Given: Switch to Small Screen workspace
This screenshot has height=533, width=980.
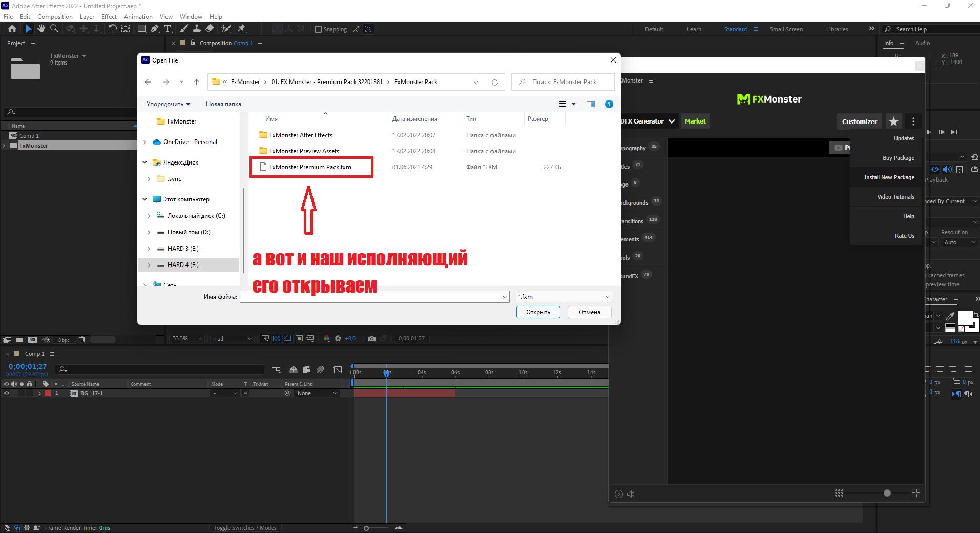Looking at the screenshot, I should [786, 29].
